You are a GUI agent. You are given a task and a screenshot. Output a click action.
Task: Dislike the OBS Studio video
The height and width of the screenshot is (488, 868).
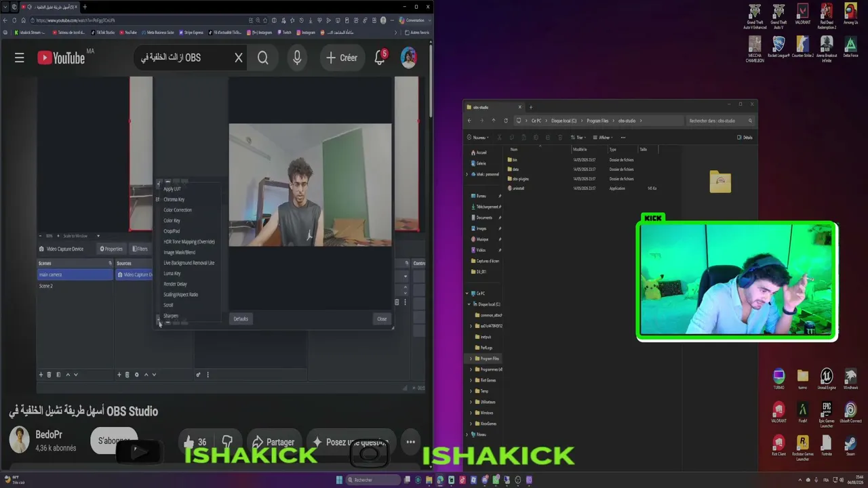(x=227, y=442)
